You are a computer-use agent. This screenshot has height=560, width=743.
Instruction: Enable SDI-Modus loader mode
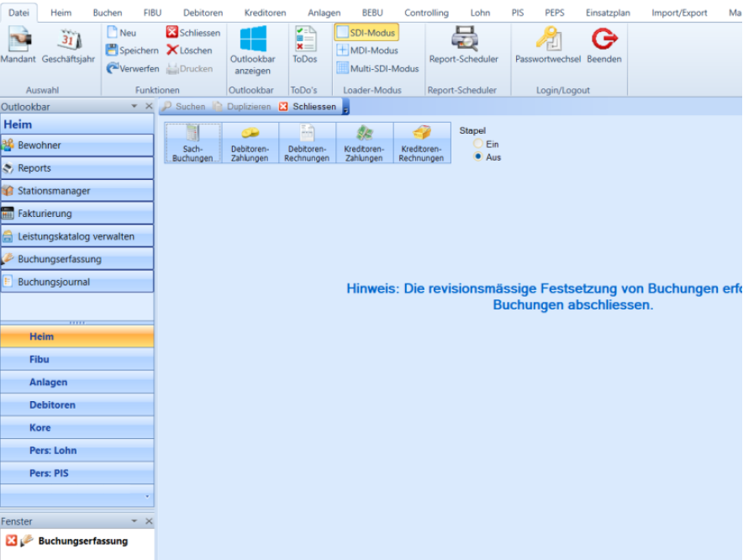[x=366, y=33]
